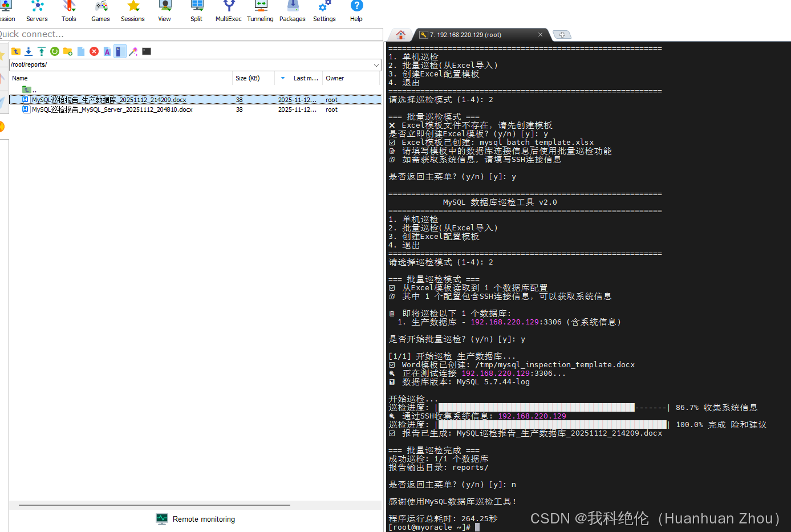Toggle follow terminal folder icon
The height and width of the screenshot is (532, 791).
point(120,51)
